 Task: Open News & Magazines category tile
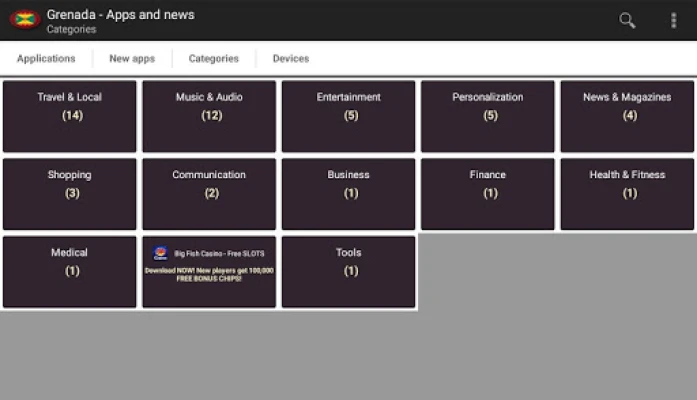tap(627, 116)
